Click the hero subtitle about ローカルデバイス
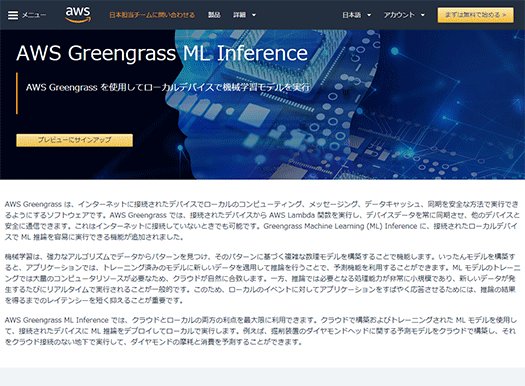 tap(168, 87)
